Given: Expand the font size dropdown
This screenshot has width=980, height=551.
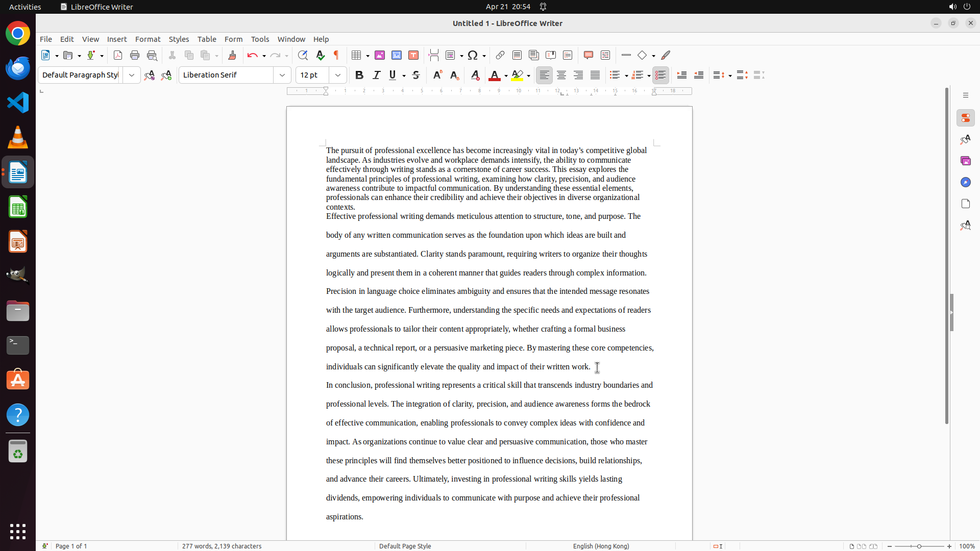Looking at the screenshot, I should tap(338, 75).
